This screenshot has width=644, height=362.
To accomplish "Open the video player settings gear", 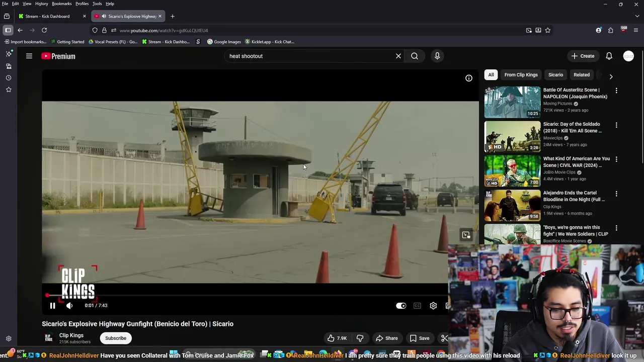I will coord(433,306).
